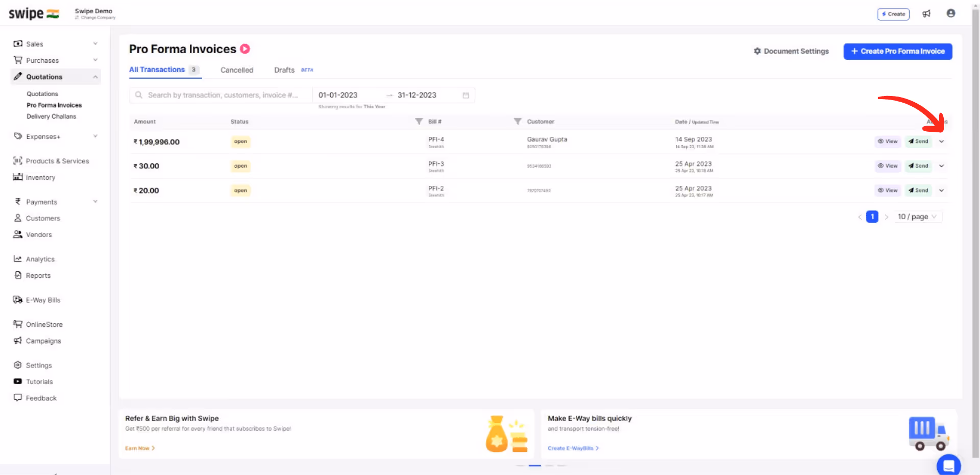The image size is (980, 475).
Task: Open Pro Forma Invoices submenu item
Action: click(x=54, y=105)
